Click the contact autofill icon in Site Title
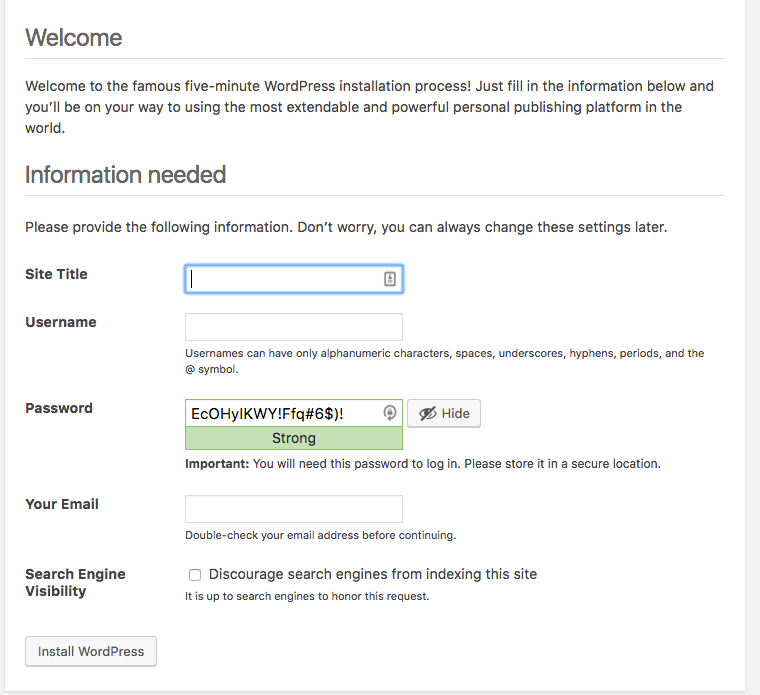The height and width of the screenshot is (695, 760). coord(390,279)
